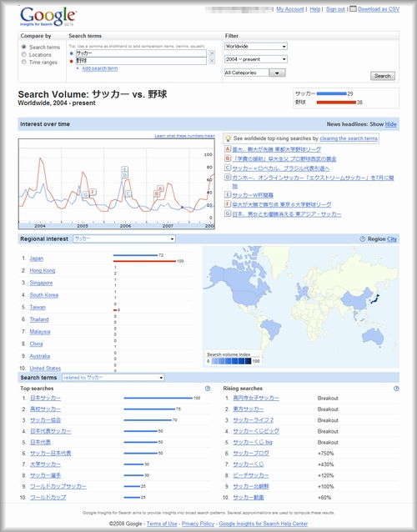
Task: Remove the first search term サッカー
Action: click(212, 53)
